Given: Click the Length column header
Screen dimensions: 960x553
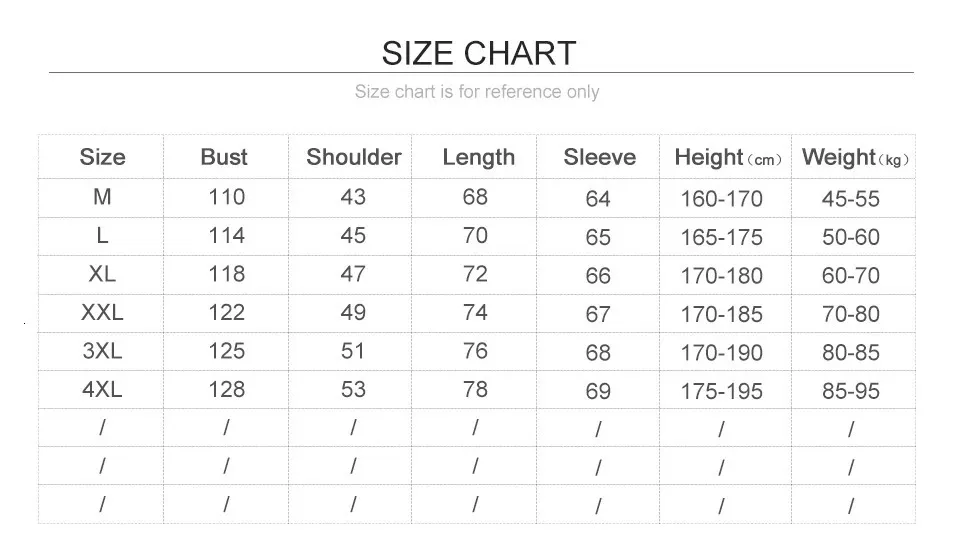Looking at the screenshot, I should (x=478, y=157).
